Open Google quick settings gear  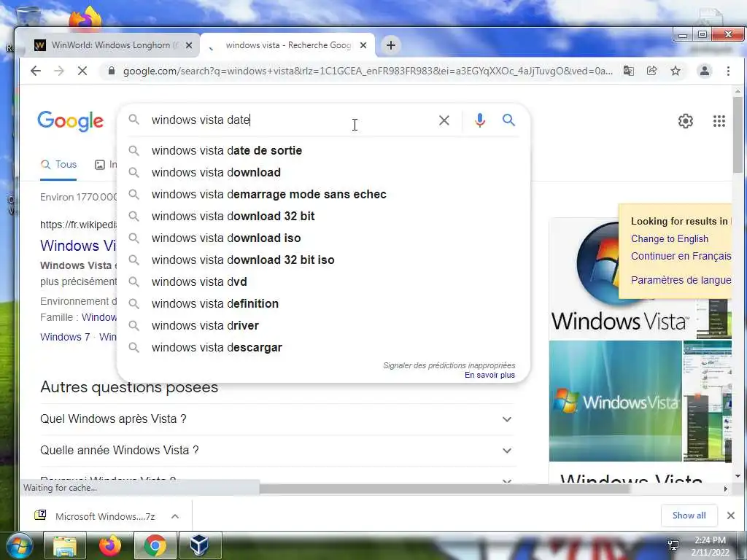(686, 121)
